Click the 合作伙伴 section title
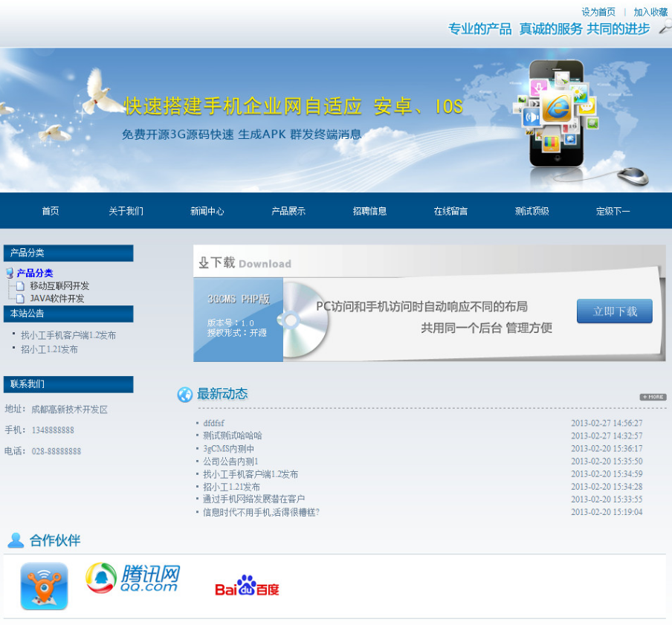This screenshot has height=625, width=672. (55, 540)
